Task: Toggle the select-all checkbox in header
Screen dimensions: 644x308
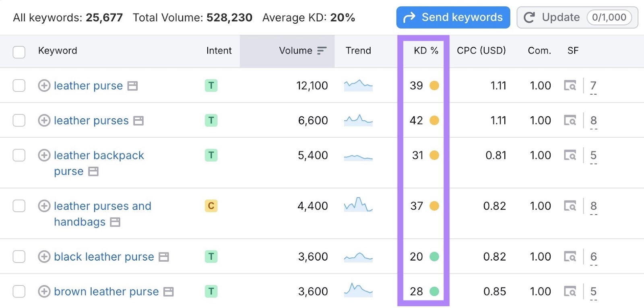Action: pos(19,52)
